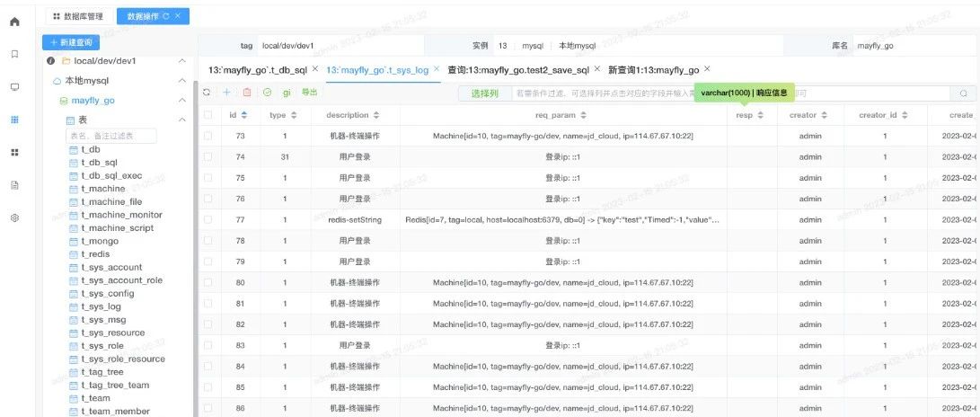Delete selected rows with the trash icon
Image resolution: width=980 pixels, height=417 pixels.
point(247,93)
